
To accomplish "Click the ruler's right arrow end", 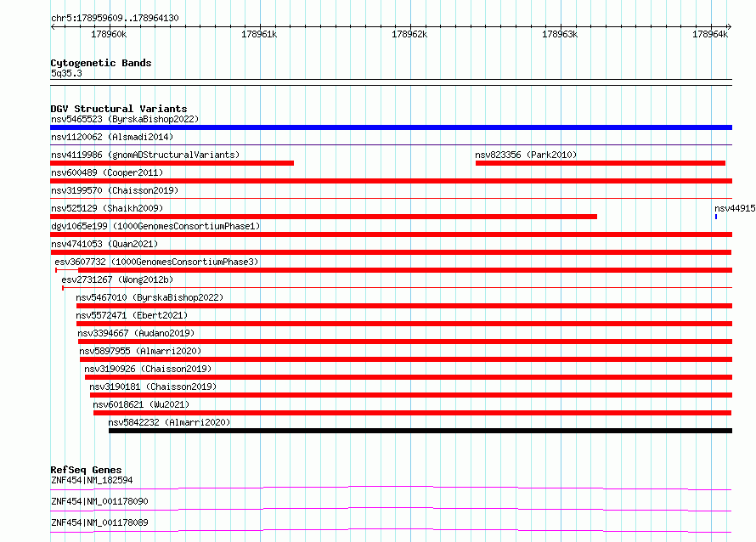I will tap(730, 27).
